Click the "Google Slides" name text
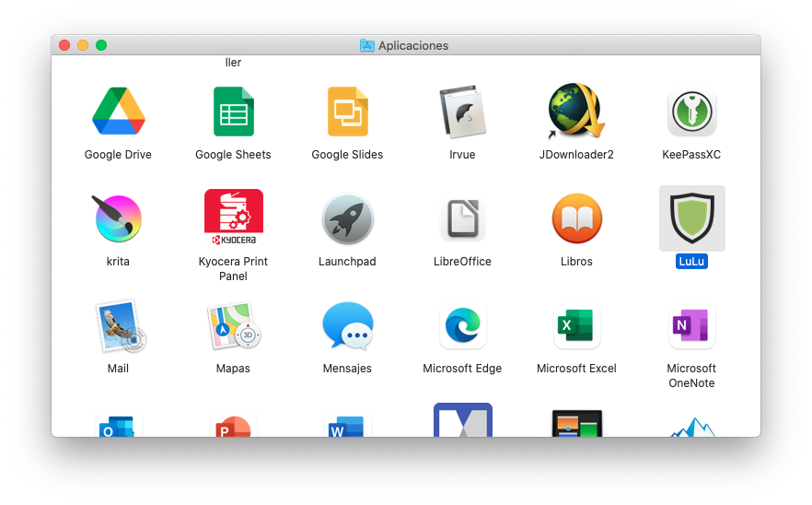 point(347,155)
